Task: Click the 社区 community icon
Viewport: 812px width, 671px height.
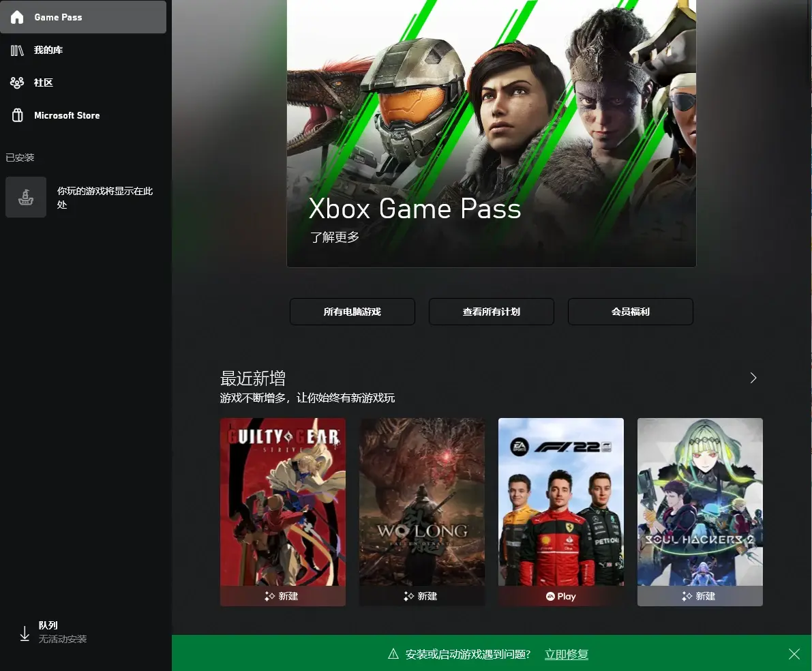Action: pos(17,83)
